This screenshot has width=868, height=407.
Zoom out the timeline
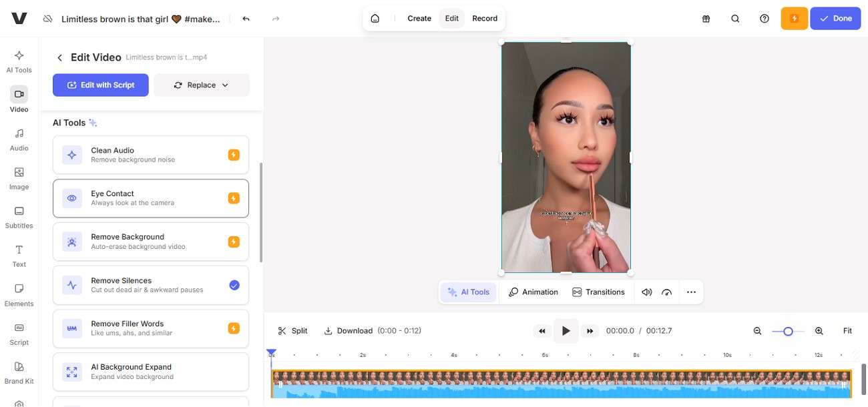(x=757, y=331)
